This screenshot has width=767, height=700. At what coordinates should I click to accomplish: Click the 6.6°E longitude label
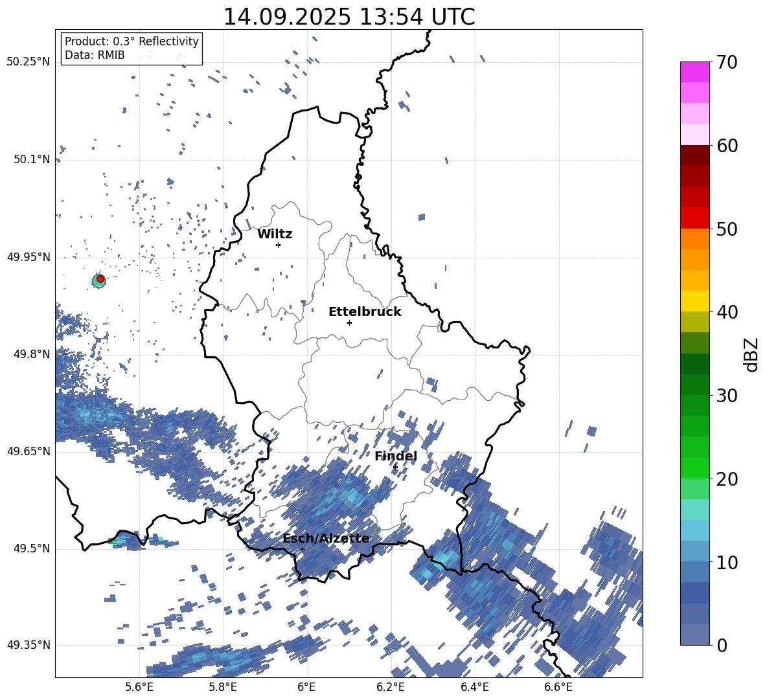(558, 687)
